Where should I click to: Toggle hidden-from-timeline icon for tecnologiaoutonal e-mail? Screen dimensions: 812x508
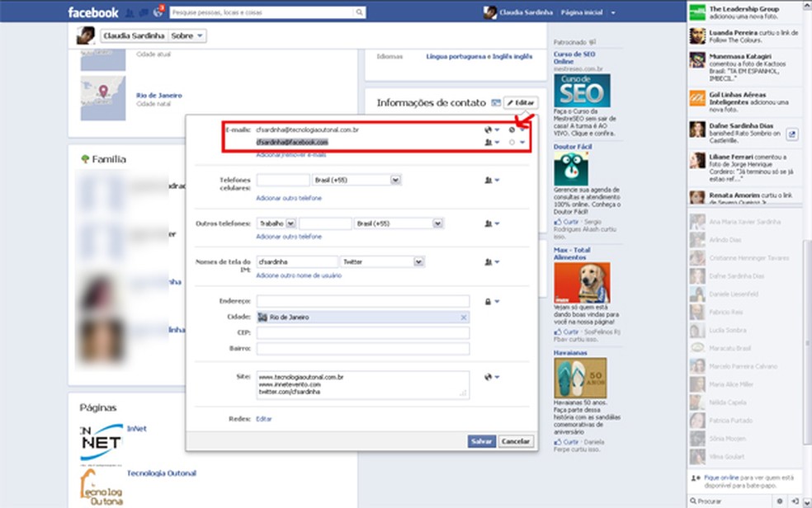point(512,129)
